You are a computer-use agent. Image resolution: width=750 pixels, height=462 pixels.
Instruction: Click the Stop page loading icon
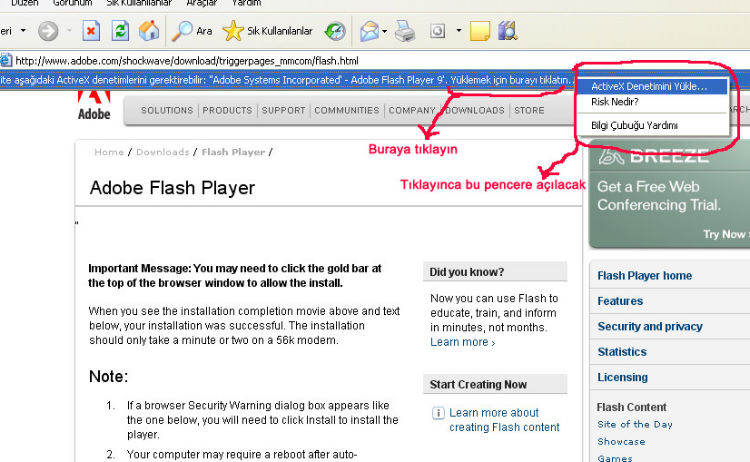click(x=91, y=32)
